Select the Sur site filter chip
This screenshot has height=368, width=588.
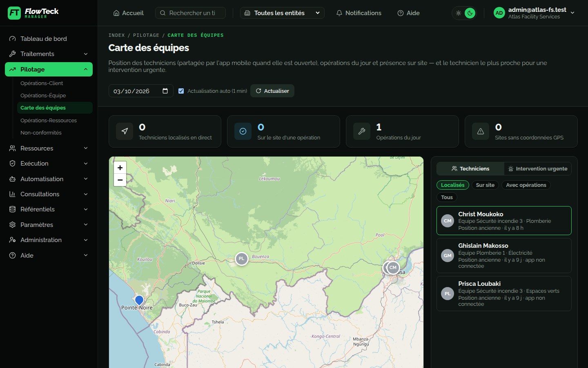tap(485, 185)
